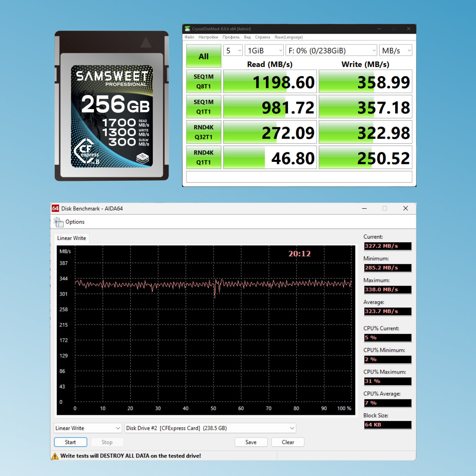This screenshot has width=476, height=476.
Task: Click the CPU% Maximum 31 % value
Action: 388,381
